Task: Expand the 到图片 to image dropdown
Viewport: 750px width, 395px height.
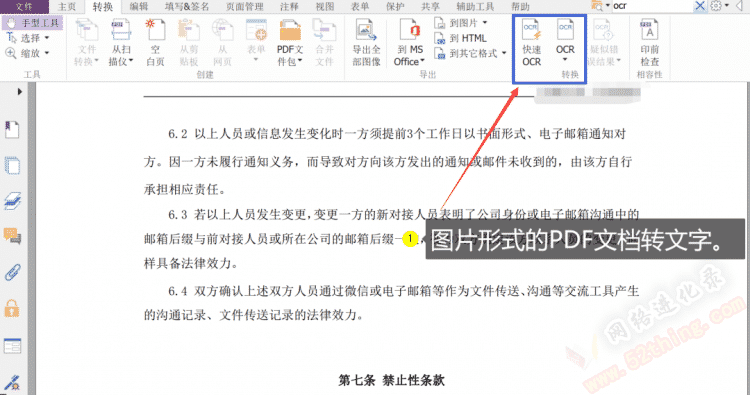Action: 485,22
